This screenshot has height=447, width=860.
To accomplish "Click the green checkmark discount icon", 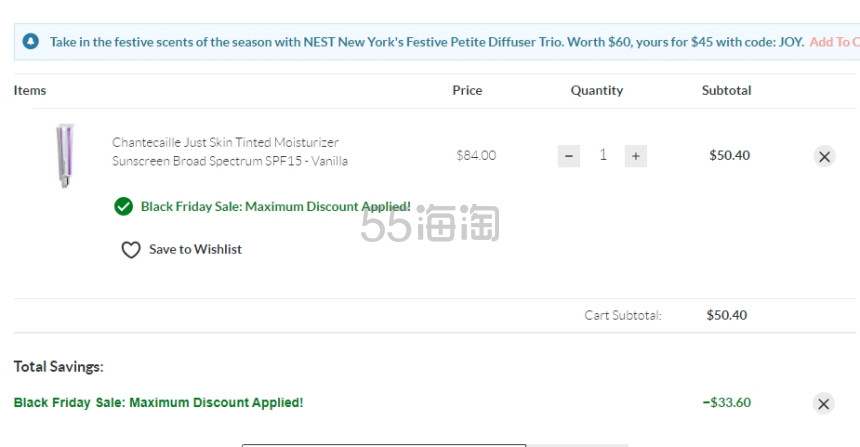I will point(123,206).
